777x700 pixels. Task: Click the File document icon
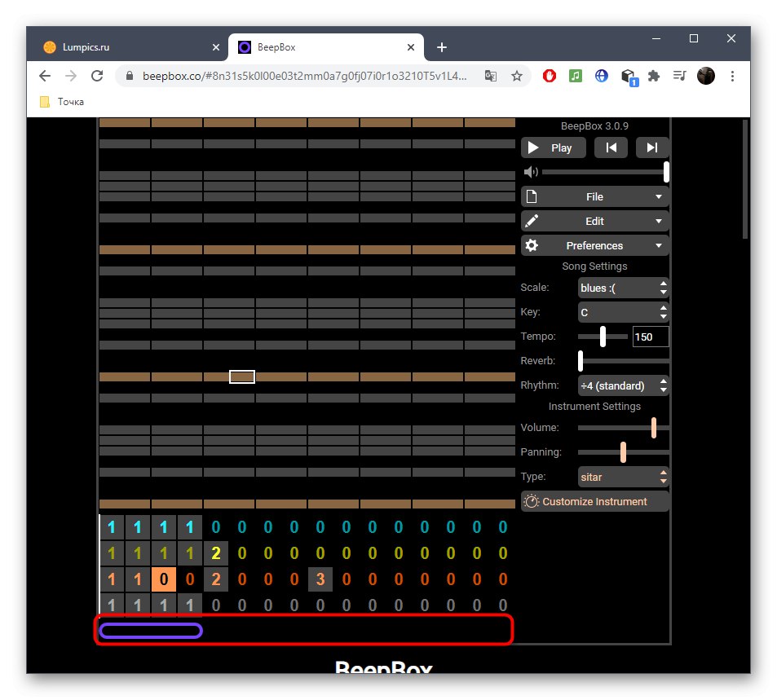[532, 196]
